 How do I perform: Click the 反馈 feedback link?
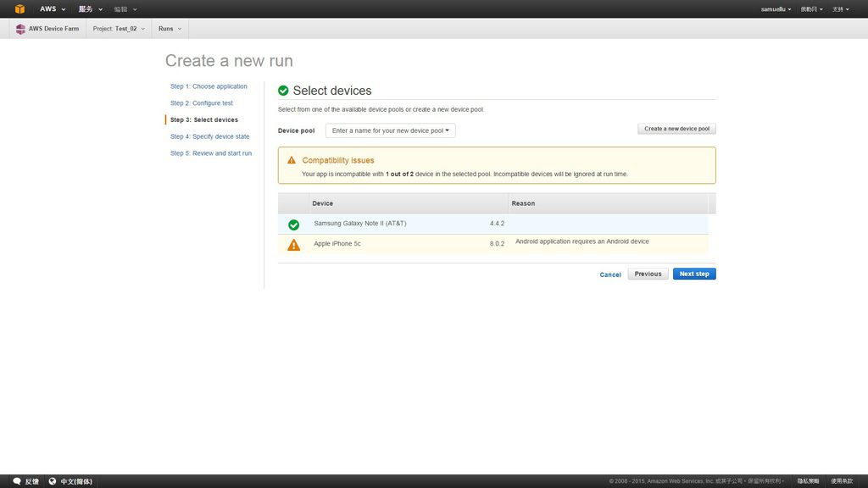[x=32, y=481]
